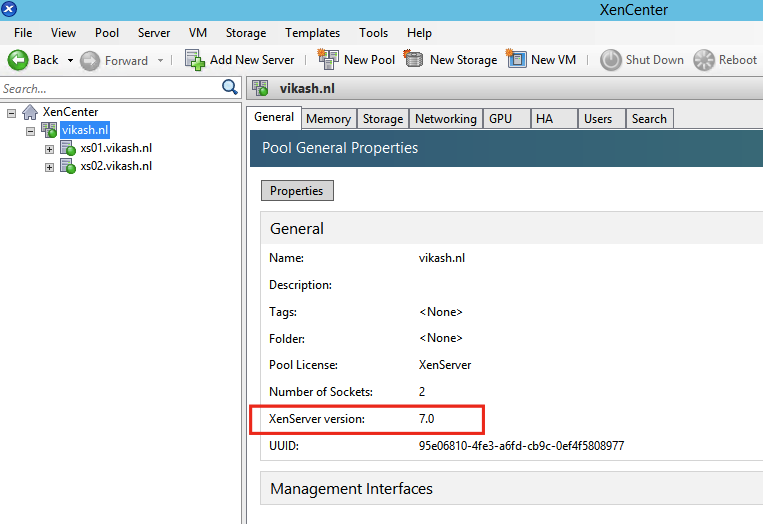Click the Reboot toolbar label
The width and height of the screenshot is (763, 524).
tap(738, 60)
